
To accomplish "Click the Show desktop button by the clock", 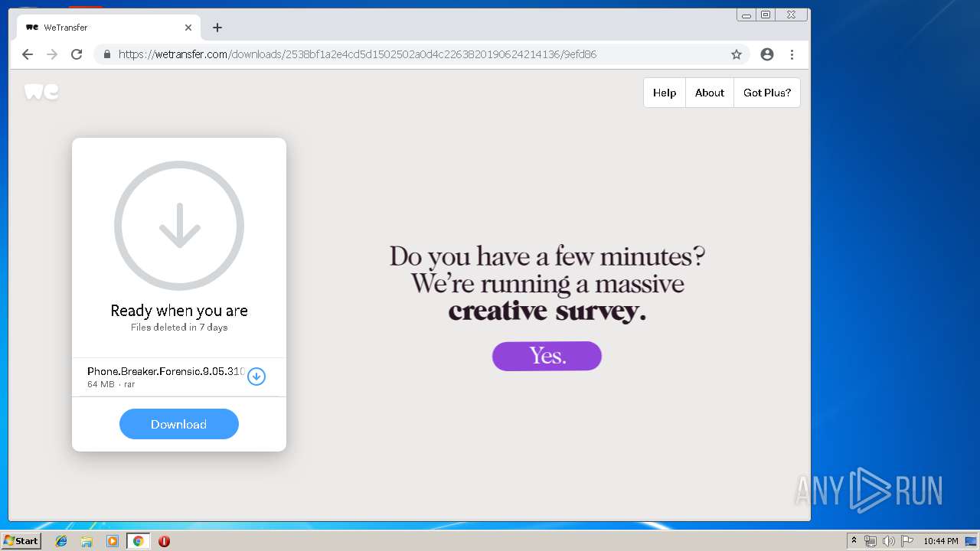I will coord(972,541).
